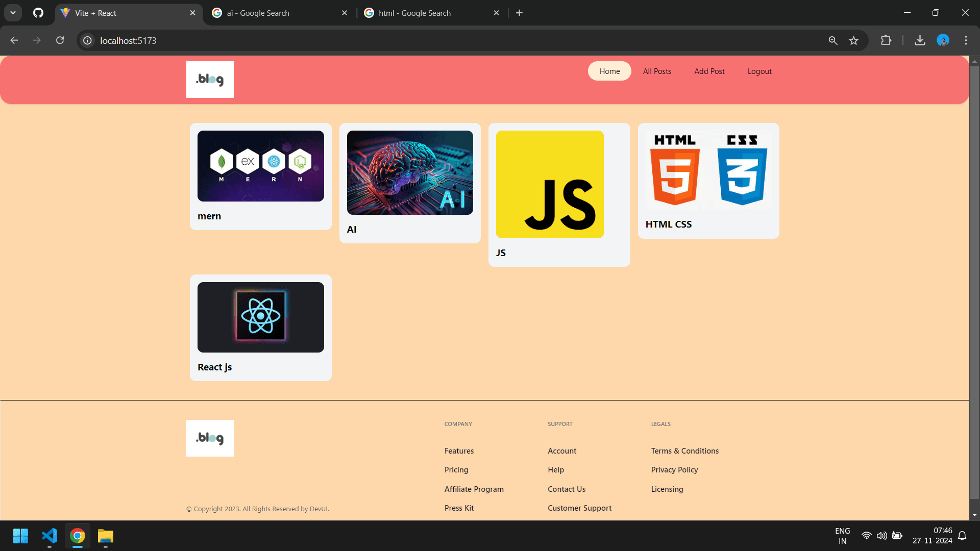The image size is (980, 551).
Task: Click the battery tray icon
Action: tap(897, 536)
